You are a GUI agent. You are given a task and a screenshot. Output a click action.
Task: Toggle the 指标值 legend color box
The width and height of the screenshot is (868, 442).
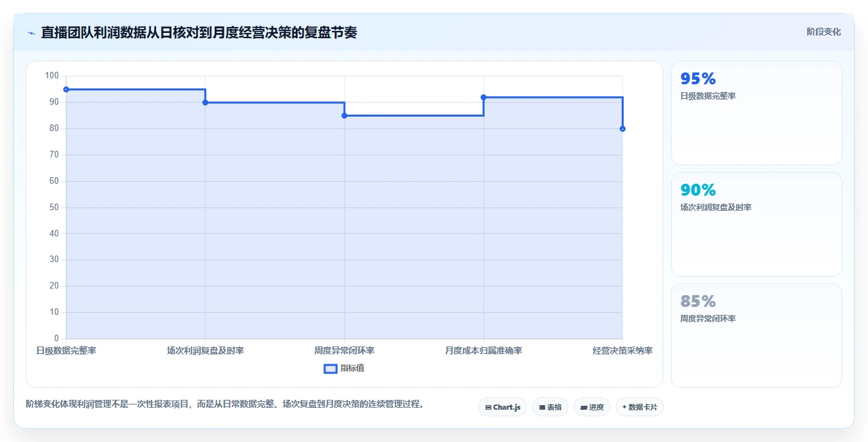pos(331,368)
